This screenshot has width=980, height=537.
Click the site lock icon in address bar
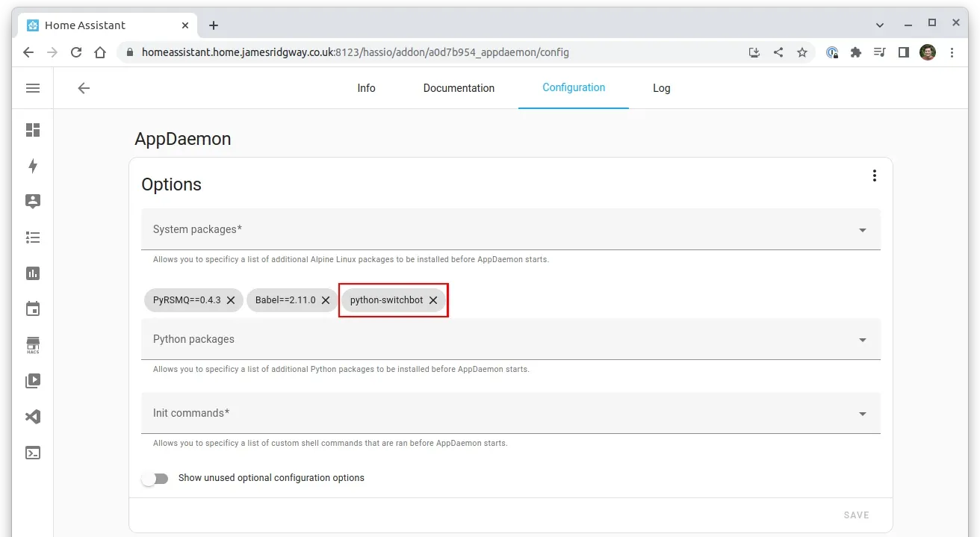pos(131,52)
